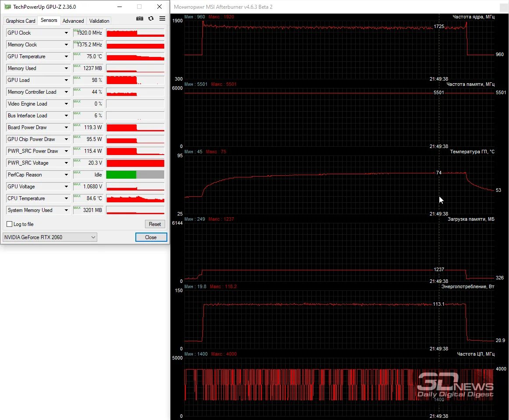509x420 pixels.
Task: Switch to the Advanced tab
Action: click(73, 21)
